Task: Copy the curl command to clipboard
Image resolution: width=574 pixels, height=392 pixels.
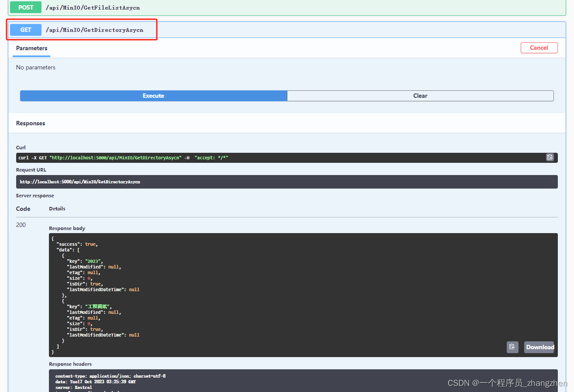Action: coord(550,157)
